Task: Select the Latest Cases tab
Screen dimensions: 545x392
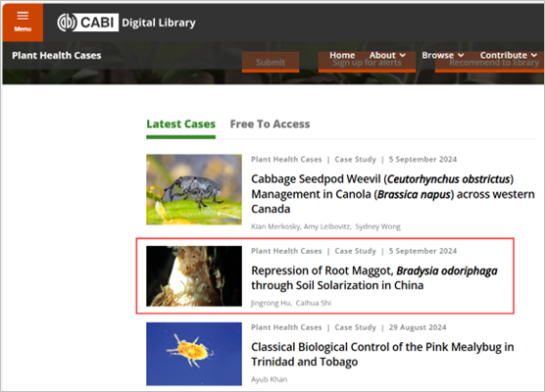Action: [x=180, y=124]
